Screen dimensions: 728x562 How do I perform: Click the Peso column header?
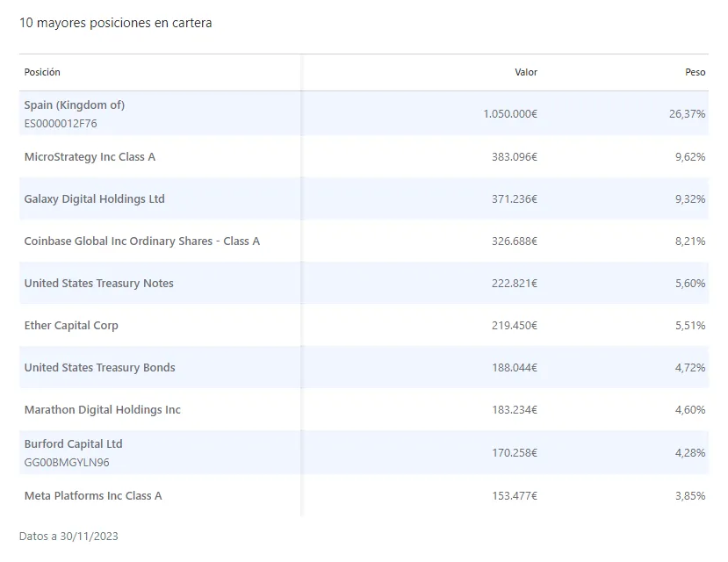(695, 72)
